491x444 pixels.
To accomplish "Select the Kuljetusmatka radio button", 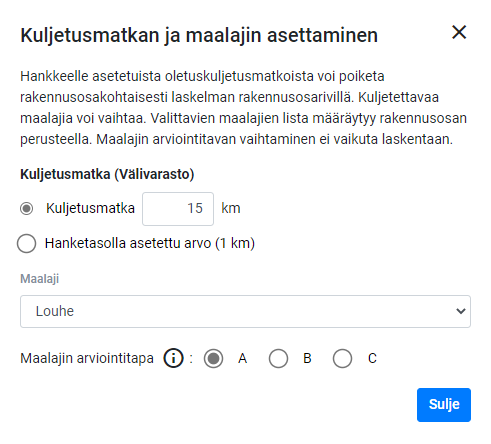I will pos(26,209).
